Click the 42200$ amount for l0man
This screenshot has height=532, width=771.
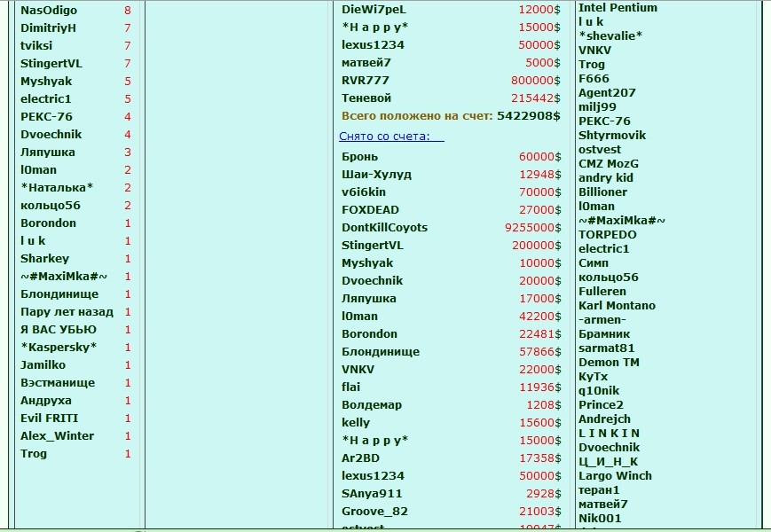coord(540,316)
